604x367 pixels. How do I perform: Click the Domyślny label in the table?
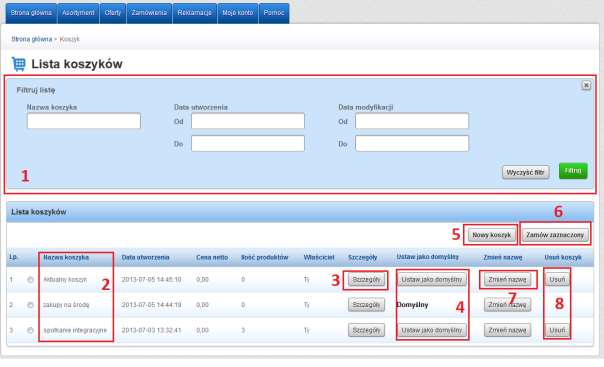click(x=412, y=305)
